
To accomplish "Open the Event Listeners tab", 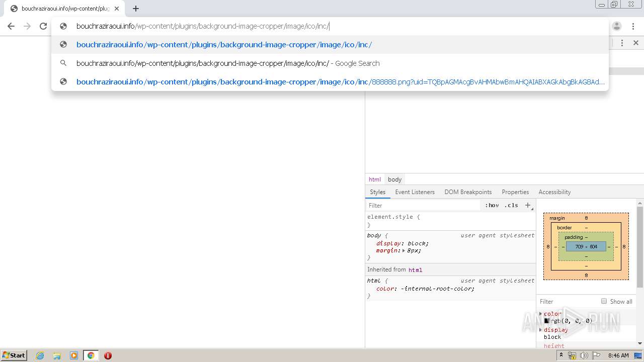I will click(x=415, y=192).
